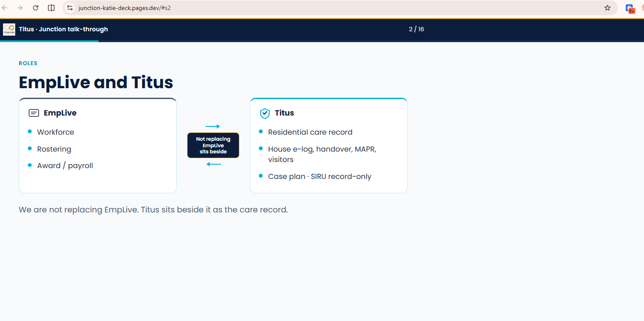Click the "EmpLive" card title
644x321 pixels.
pos(60,113)
